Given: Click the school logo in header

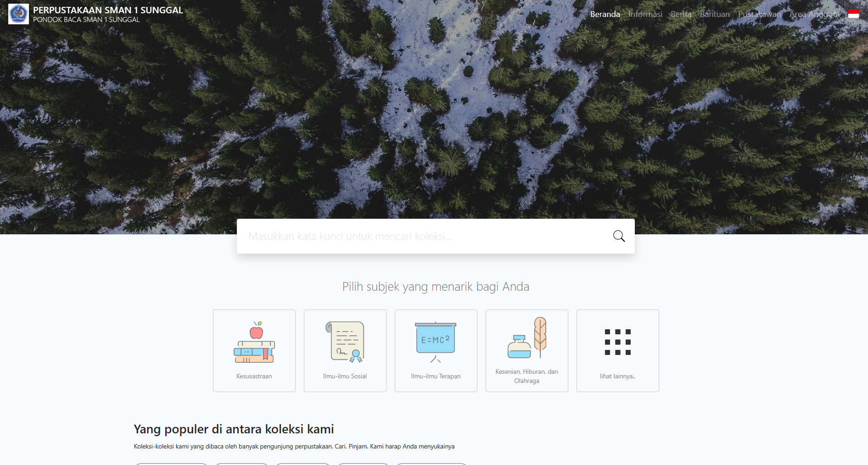Looking at the screenshot, I should (x=18, y=14).
